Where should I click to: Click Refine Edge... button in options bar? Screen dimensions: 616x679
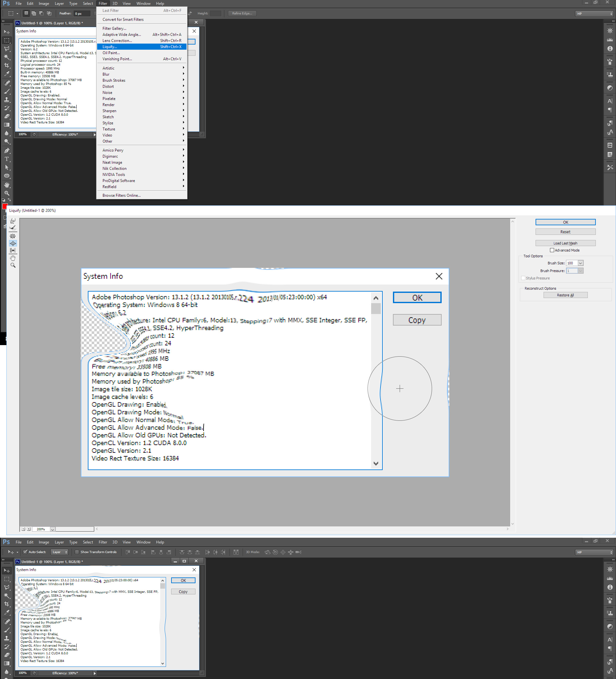242,13
